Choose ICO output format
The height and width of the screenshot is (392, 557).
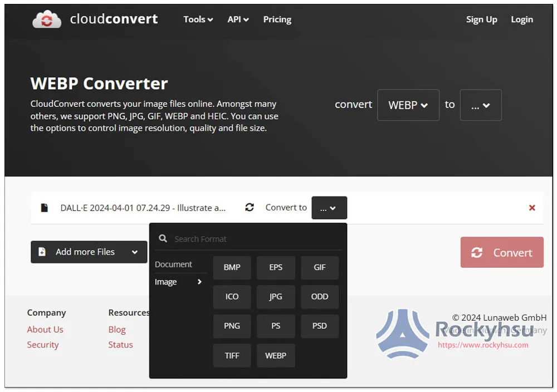pos(232,297)
